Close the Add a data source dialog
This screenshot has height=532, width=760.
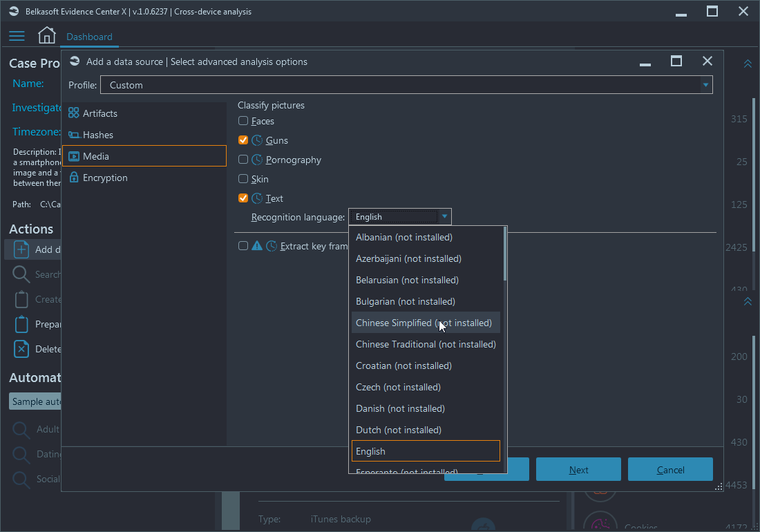point(707,61)
